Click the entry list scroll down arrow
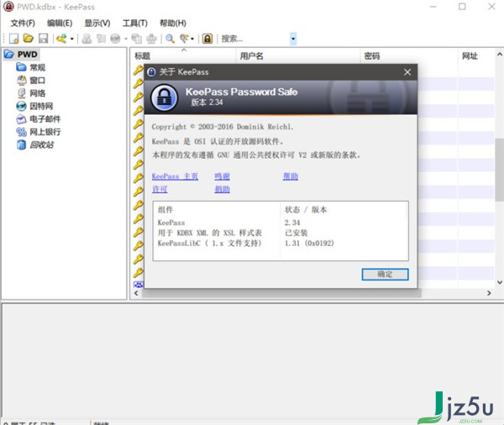The height and width of the screenshot is (425, 504). (x=500, y=282)
